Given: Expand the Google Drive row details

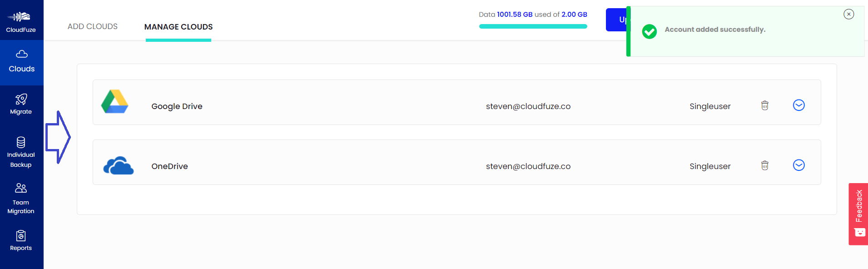Looking at the screenshot, I should [x=799, y=105].
